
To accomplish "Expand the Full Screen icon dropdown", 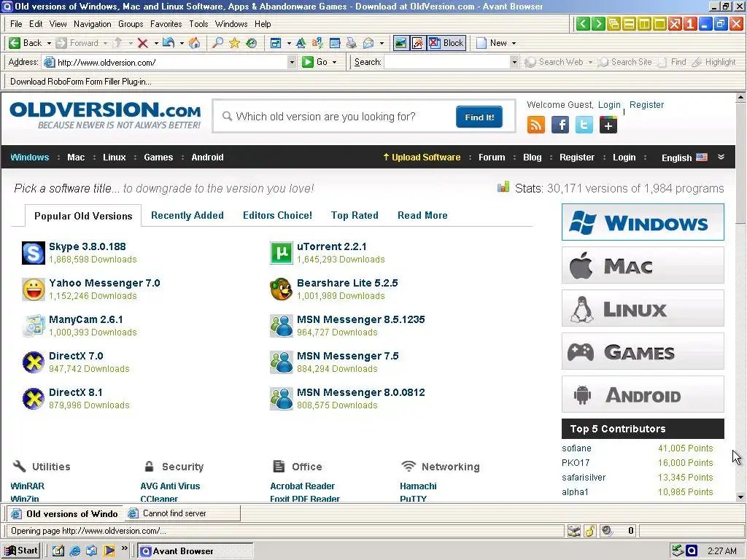I will (289, 43).
